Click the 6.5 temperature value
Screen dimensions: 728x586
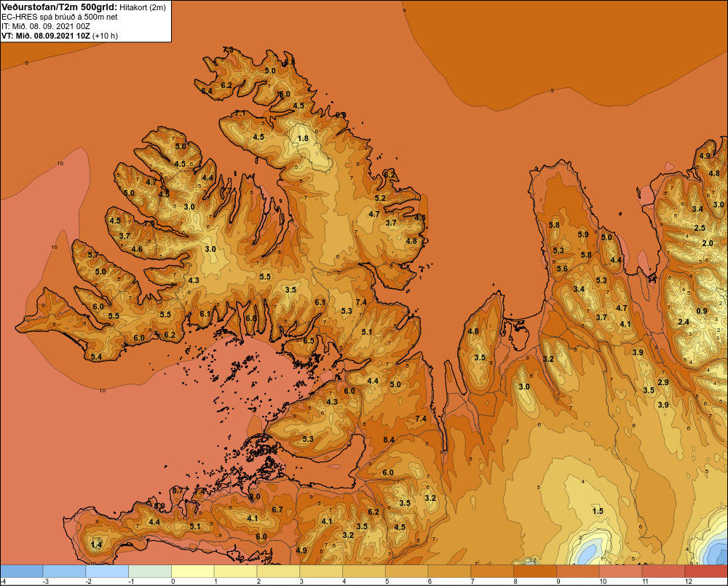coord(309,341)
